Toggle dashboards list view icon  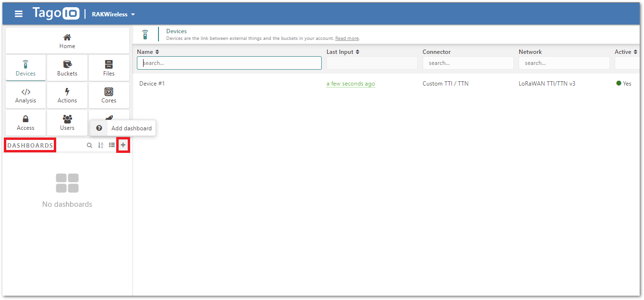coord(111,145)
